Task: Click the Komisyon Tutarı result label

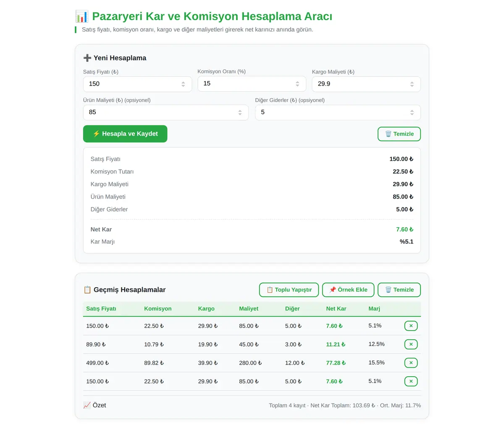Action: [112, 171]
